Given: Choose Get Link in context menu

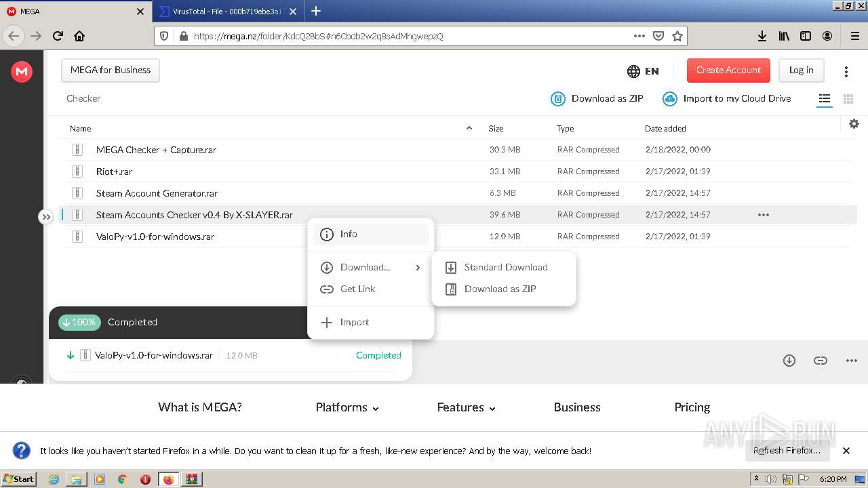Looking at the screenshot, I should 371,289.
